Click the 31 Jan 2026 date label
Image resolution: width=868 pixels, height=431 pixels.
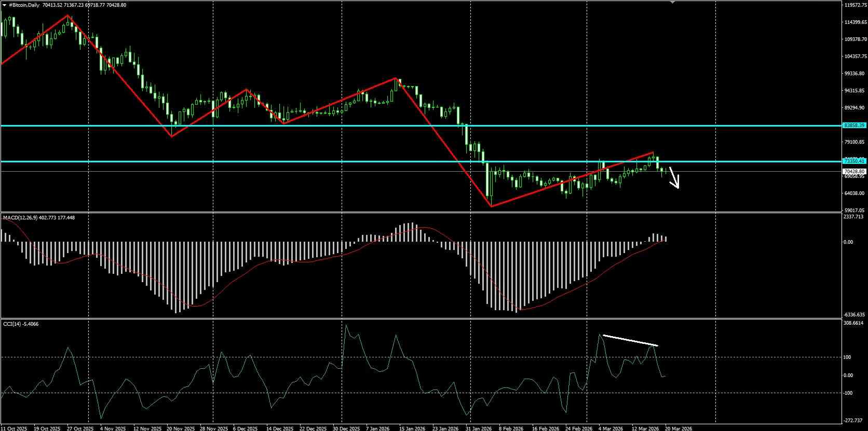coord(479,428)
